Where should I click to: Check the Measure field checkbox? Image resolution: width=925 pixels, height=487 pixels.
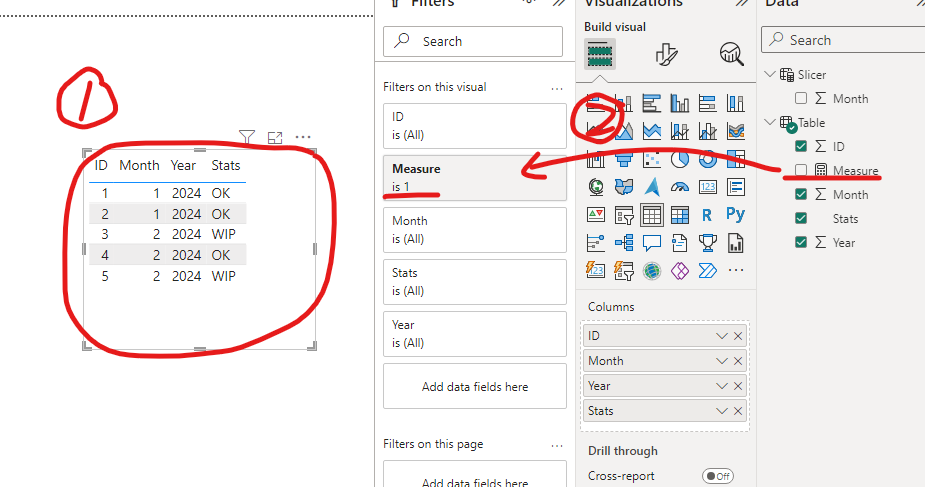pyautogui.click(x=801, y=170)
